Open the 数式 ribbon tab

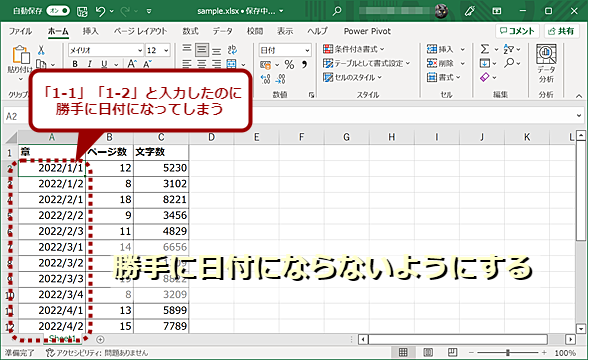tap(190, 31)
